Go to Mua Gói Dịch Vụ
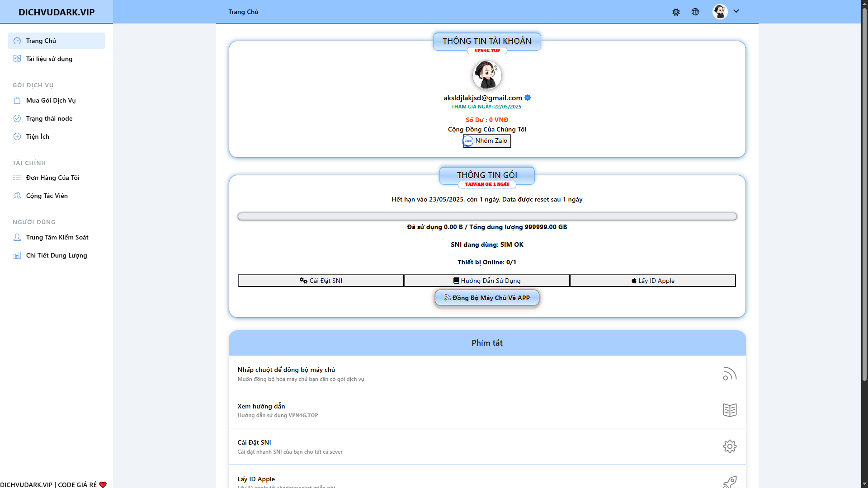 point(51,100)
